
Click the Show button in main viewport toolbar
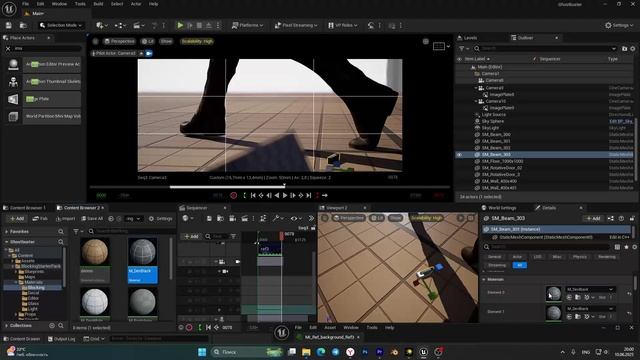pyautogui.click(x=166, y=41)
